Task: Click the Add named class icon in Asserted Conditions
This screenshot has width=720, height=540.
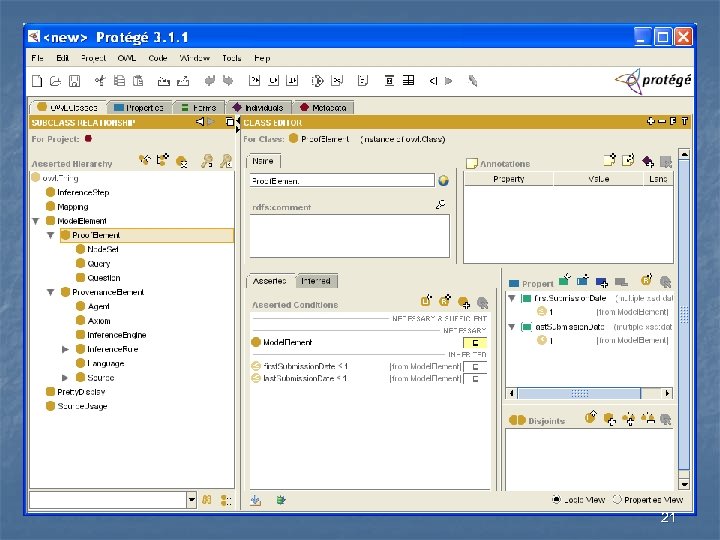Action: 463,302
